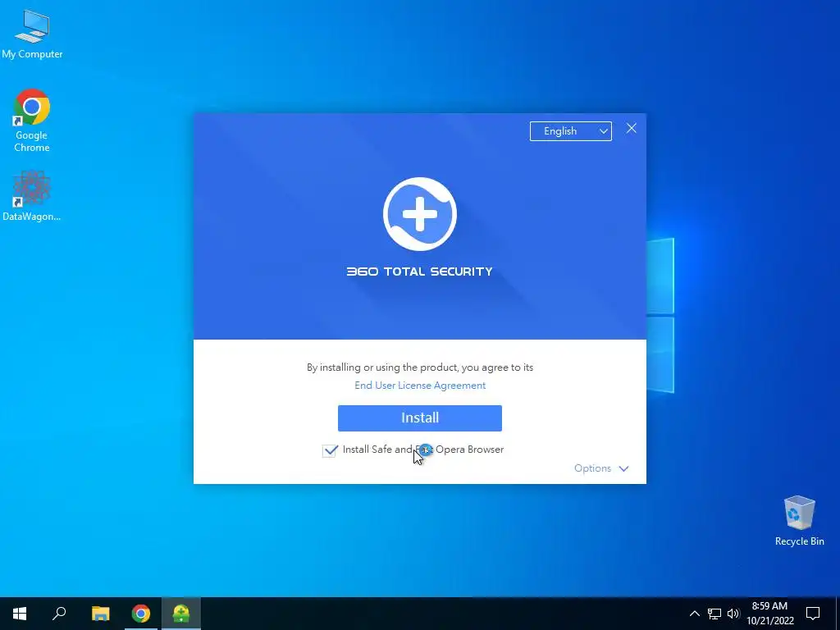Screen dimensions: 840x630
Task: Open taskbar search magnifier
Action: click(x=59, y=614)
